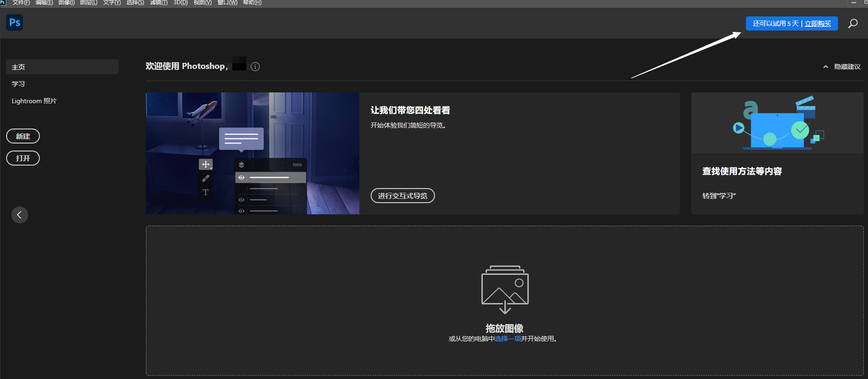Start the 进行交互式导览 tour button

pyautogui.click(x=403, y=196)
